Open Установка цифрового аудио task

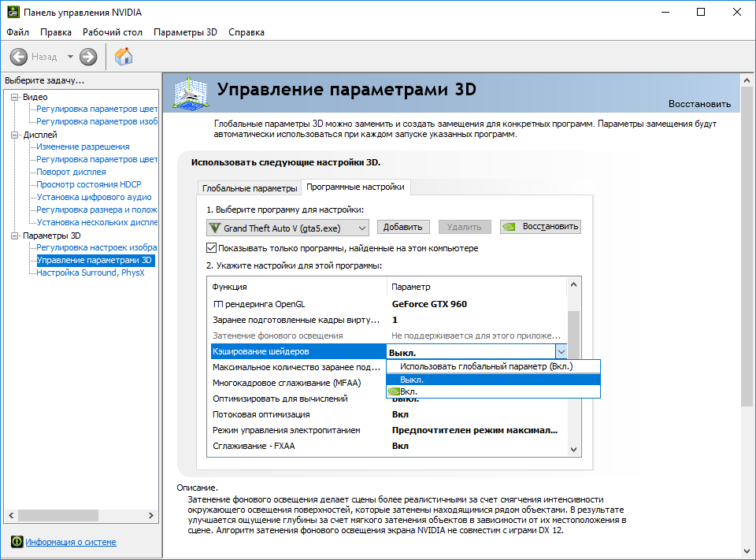coord(94,197)
